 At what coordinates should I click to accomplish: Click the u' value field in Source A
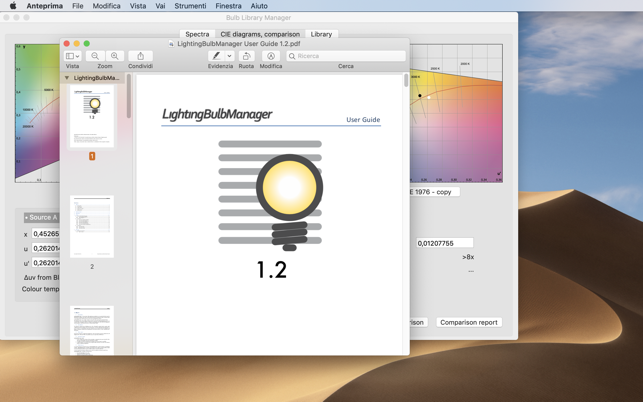(46, 263)
